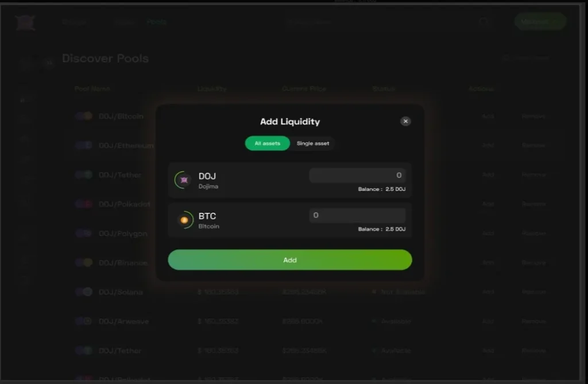588x384 pixels.
Task: Click the DOJ balance text
Action: point(382,189)
